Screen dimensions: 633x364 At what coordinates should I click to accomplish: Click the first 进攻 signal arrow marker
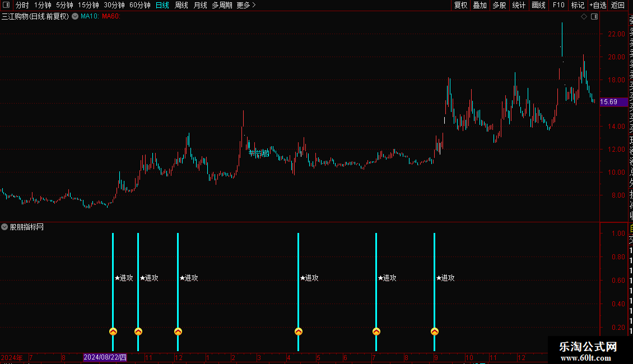pyautogui.click(x=113, y=332)
